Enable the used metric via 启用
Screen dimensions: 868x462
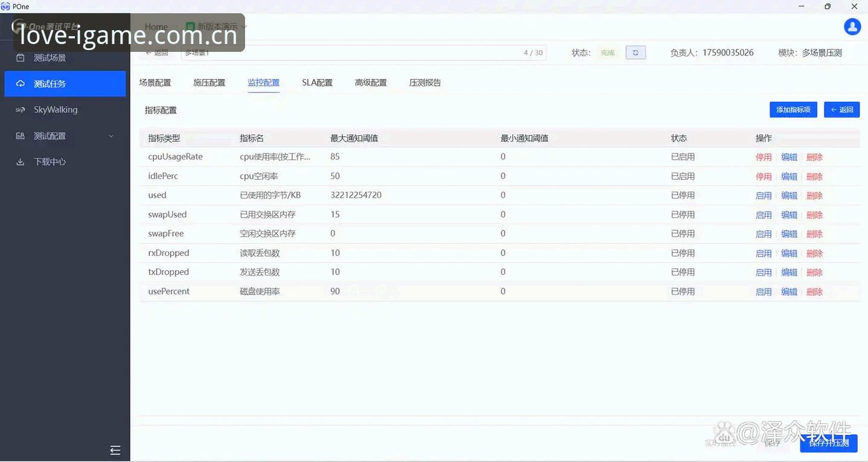(764, 195)
